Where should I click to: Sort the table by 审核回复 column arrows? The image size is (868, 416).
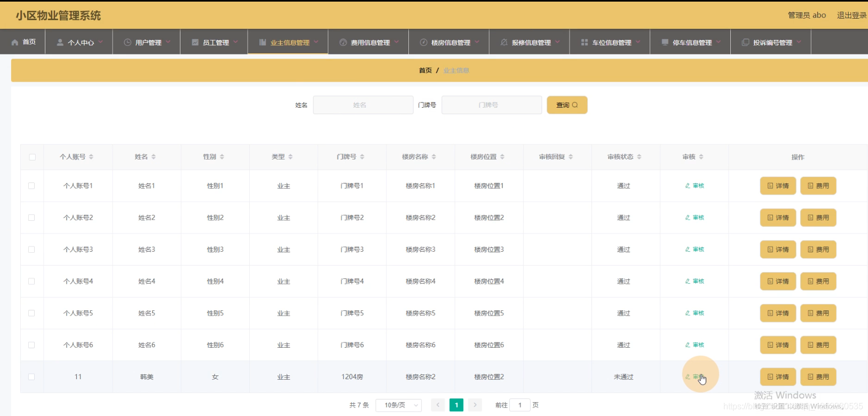pos(571,157)
